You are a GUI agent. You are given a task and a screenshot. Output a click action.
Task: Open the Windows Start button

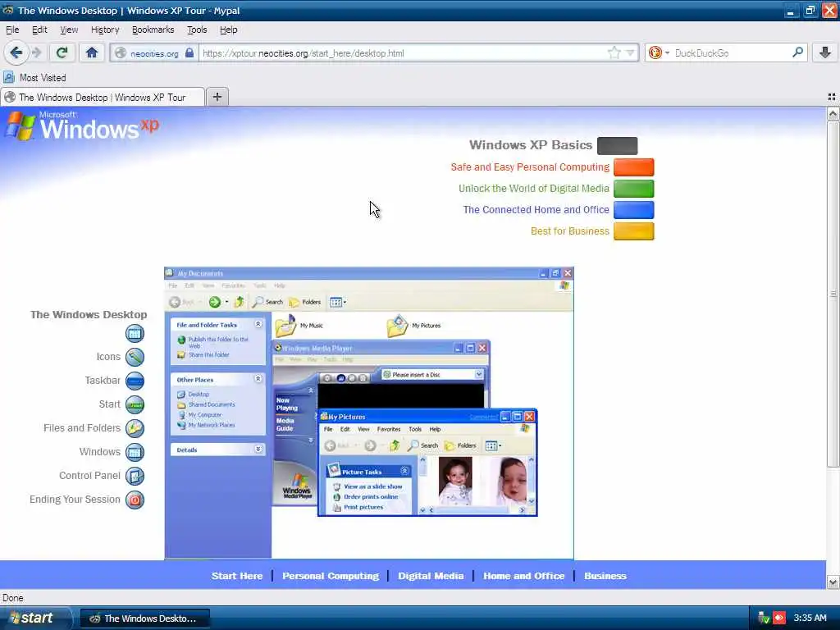[35, 619]
